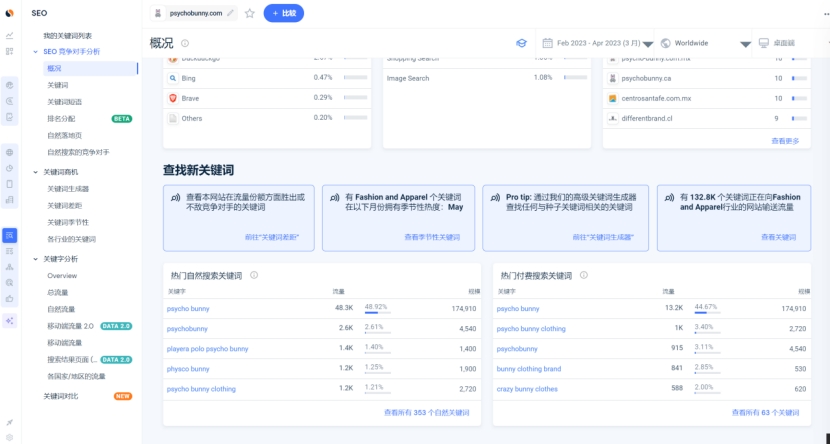Click the blue 比较 compare button
This screenshot has width=830, height=444.
pyautogui.click(x=284, y=13)
